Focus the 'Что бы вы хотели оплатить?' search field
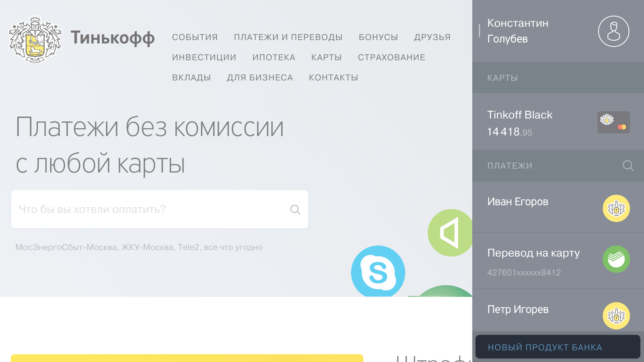Image resolution: width=644 pixels, height=362 pixels. click(x=160, y=209)
